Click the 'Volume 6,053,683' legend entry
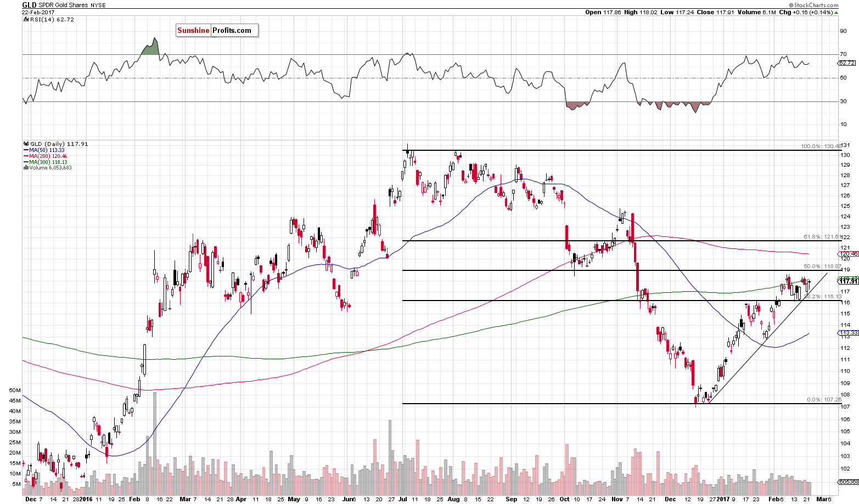This screenshot has height=504, width=859. tap(49, 168)
